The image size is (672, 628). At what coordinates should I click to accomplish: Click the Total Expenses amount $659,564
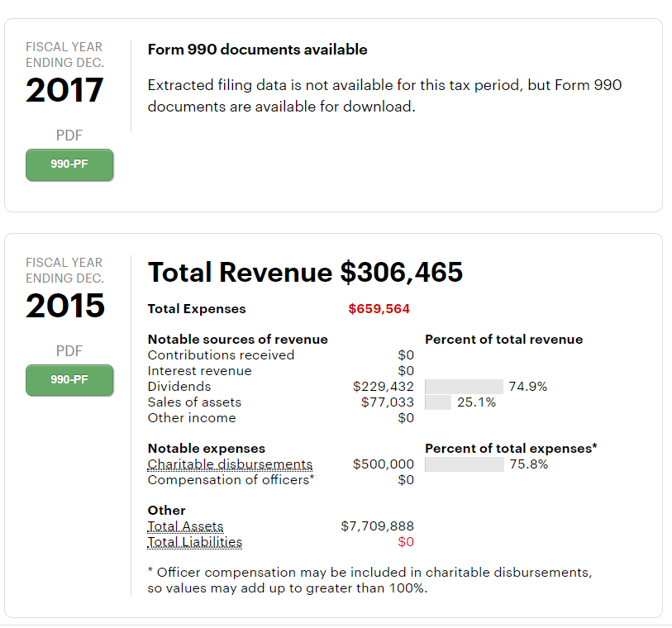click(x=379, y=309)
